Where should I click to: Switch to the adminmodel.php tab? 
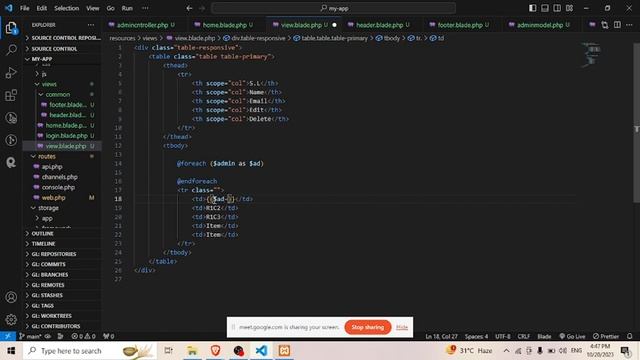click(539, 25)
